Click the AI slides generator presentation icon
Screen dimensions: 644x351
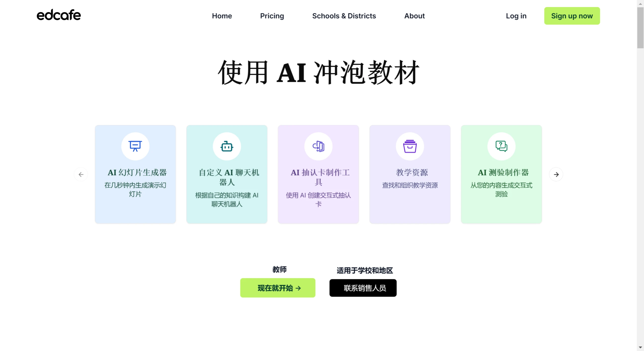(x=135, y=146)
